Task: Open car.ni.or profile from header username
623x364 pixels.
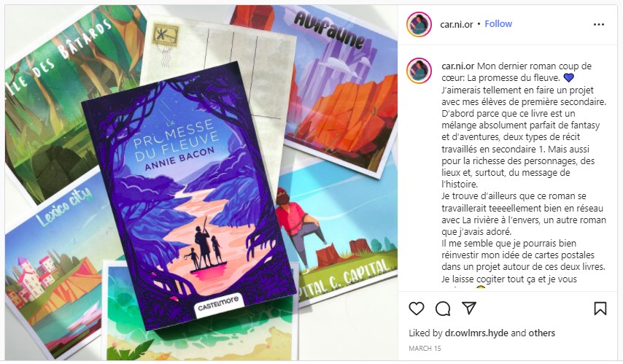Action: [x=457, y=24]
